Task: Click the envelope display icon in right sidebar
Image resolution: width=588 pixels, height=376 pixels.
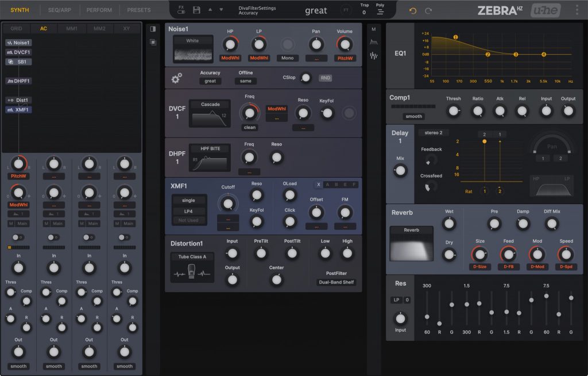Action: click(x=373, y=41)
